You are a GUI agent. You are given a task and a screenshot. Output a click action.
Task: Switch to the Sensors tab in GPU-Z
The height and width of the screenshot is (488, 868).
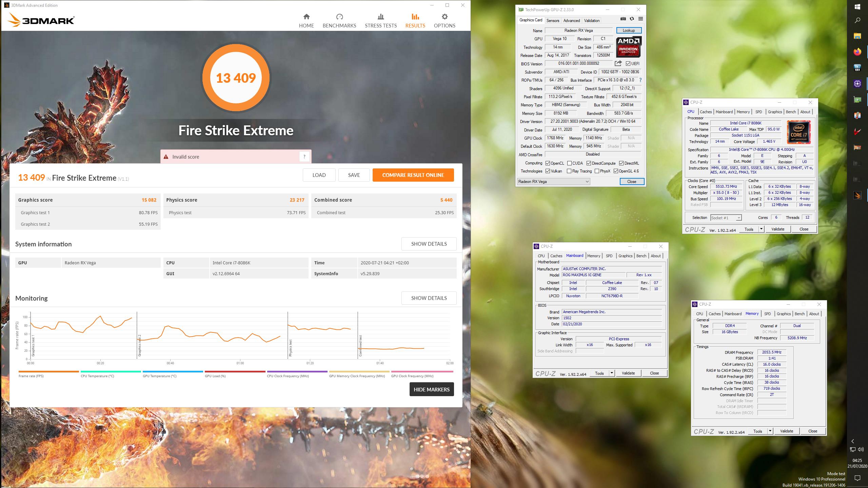[x=553, y=20]
